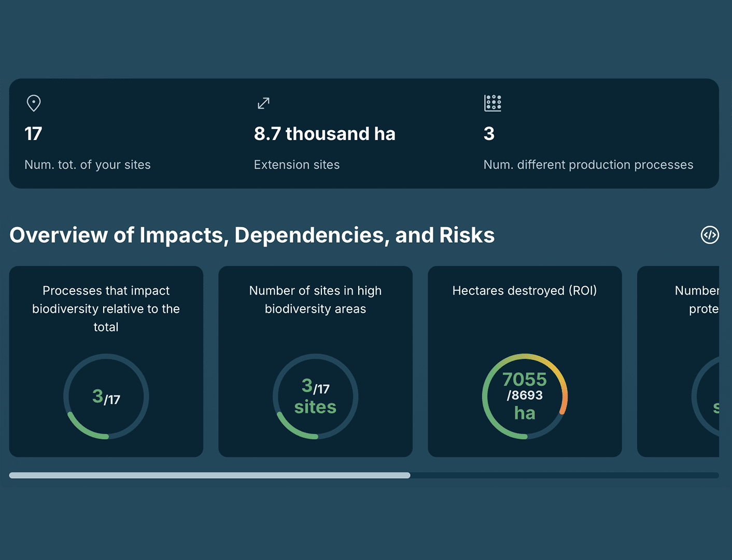Select the '17' total sites value
The image size is (732, 560).
click(33, 134)
